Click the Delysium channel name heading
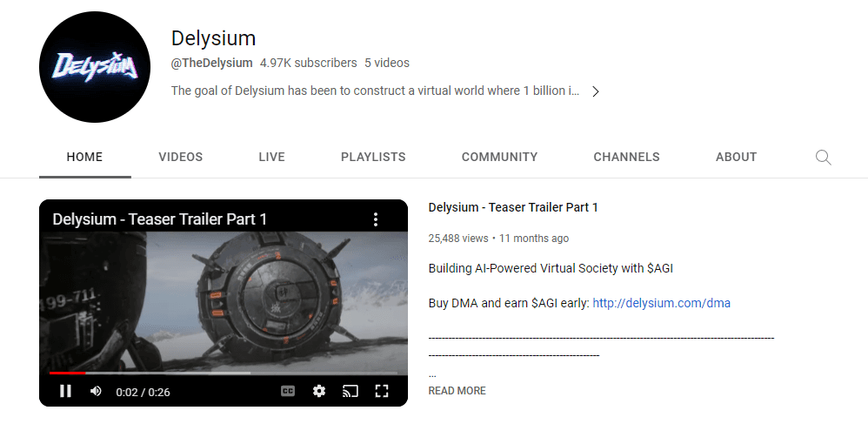868x424 pixels. [213, 38]
